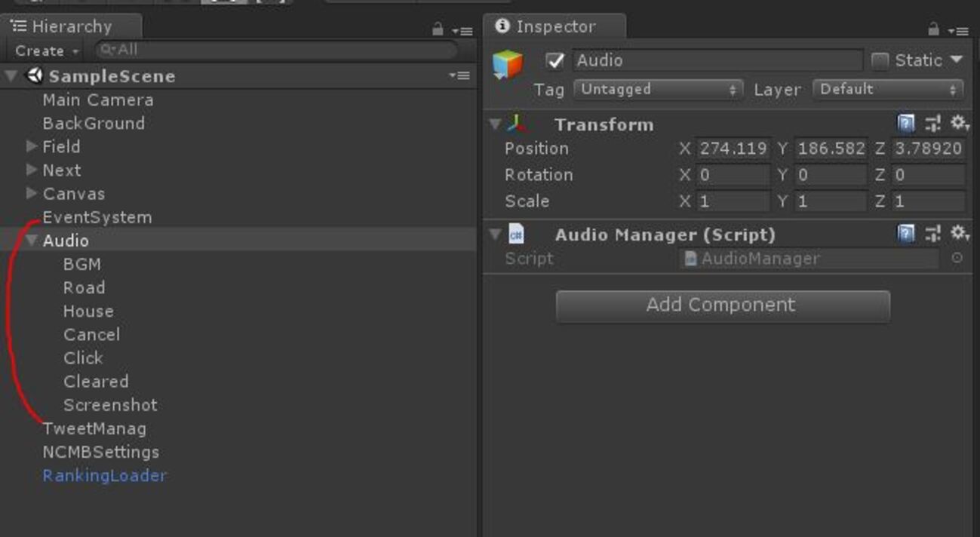The height and width of the screenshot is (537, 980).
Task: Select the Cleared child object
Action: [x=96, y=381]
